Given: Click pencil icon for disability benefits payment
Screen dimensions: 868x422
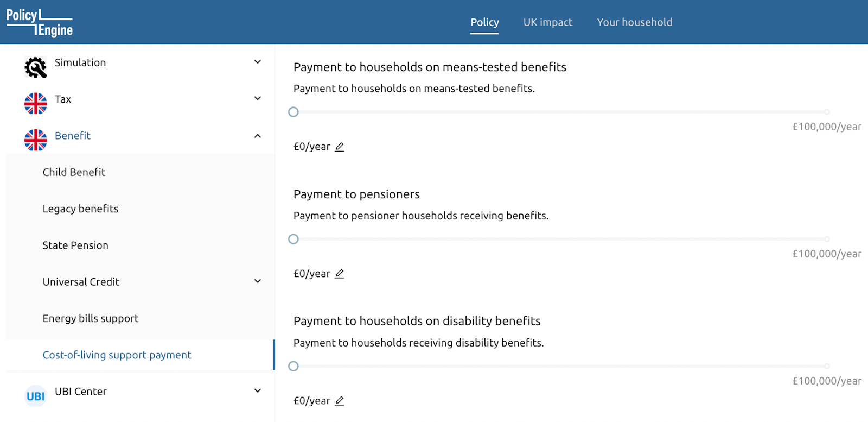Looking at the screenshot, I should coord(340,401).
